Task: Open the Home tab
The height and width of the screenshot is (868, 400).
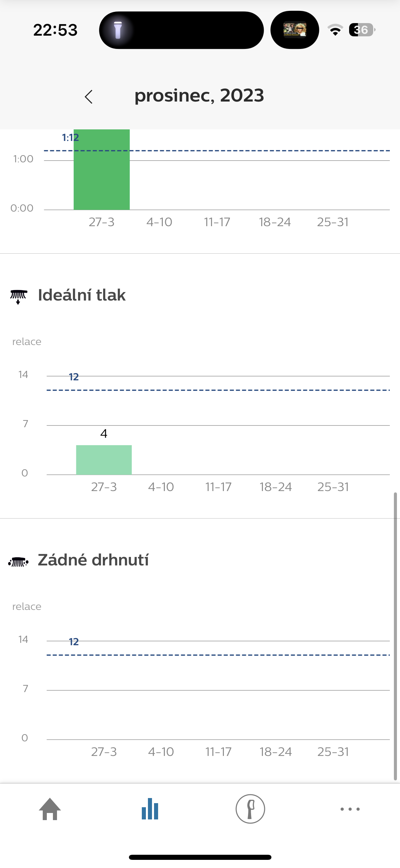Action: click(x=50, y=809)
